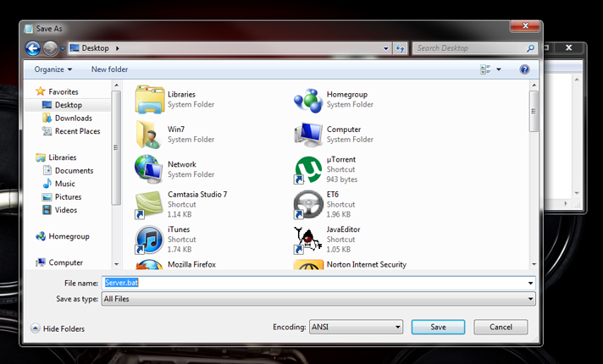This screenshot has width=603, height=364.
Task: Open the recent locations dropdown arrow
Action: (x=63, y=48)
